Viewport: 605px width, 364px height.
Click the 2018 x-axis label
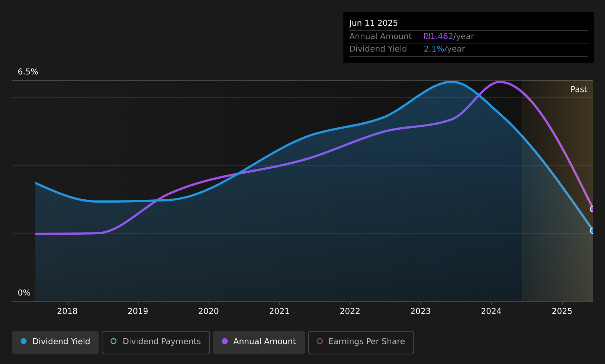67,311
